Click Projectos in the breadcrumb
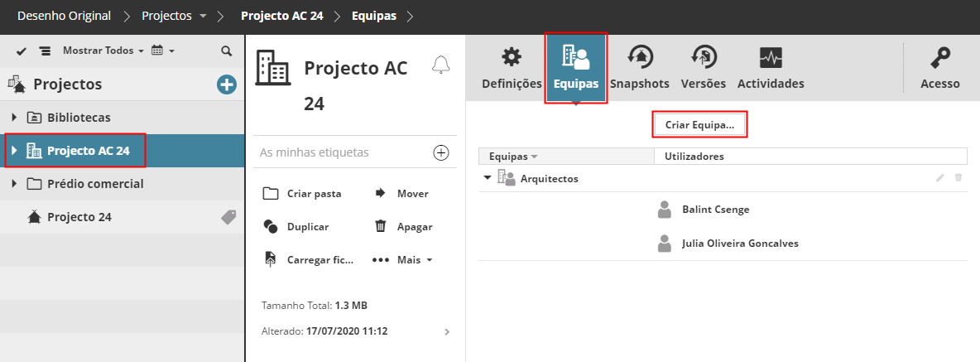This screenshot has width=980, height=362. (167, 17)
